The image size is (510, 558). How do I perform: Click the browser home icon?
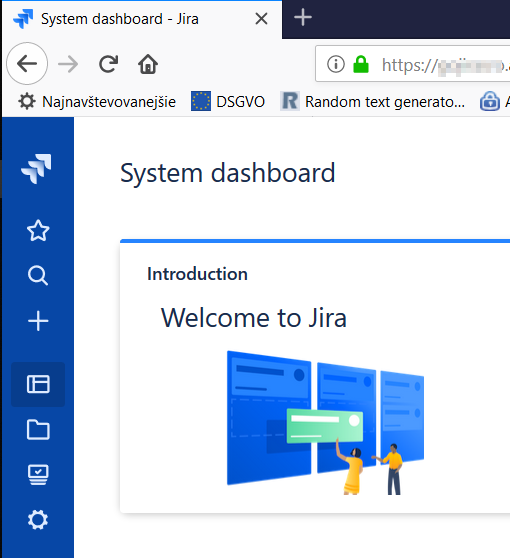coord(148,64)
